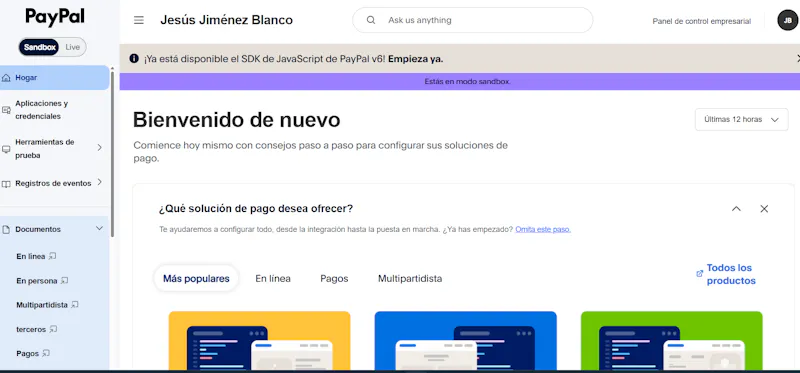Open the blue product card thumbnail
The height and width of the screenshot is (373, 800).
click(466, 341)
